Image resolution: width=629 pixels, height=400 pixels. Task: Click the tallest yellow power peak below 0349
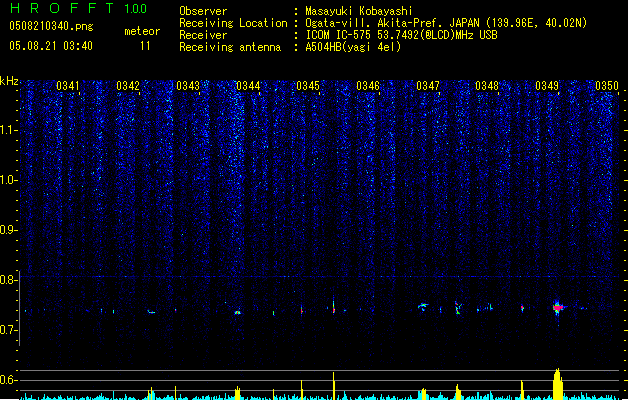[558, 384]
